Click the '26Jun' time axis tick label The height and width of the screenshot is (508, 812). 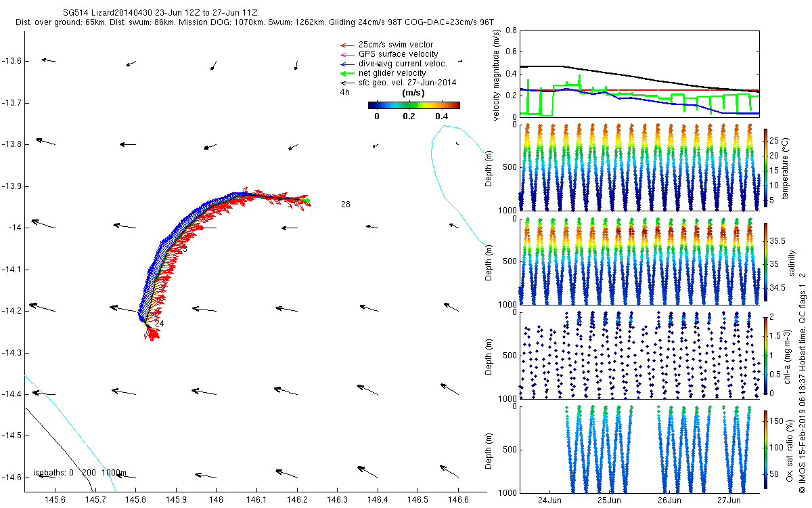[x=669, y=501]
